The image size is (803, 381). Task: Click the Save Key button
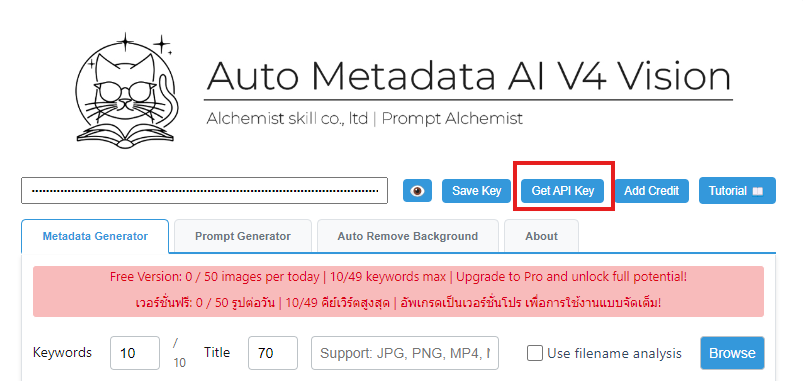click(476, 191)
